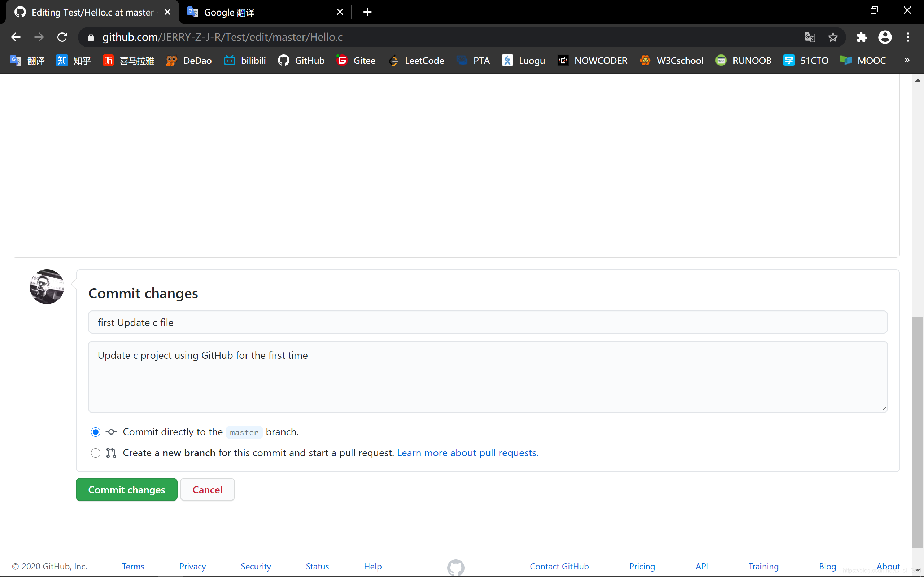Click the commit title input field
924x577 pixels.
488,322
